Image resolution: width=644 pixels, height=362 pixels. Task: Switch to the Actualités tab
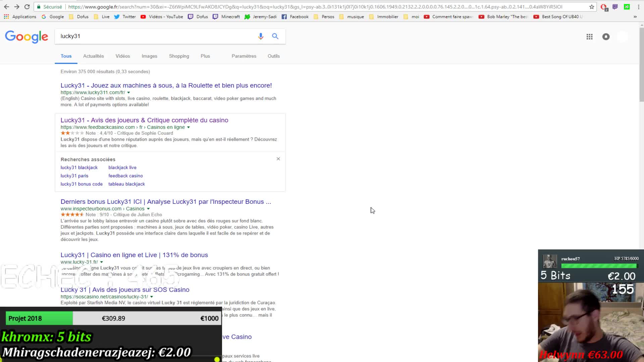click(x=94, y=56)
